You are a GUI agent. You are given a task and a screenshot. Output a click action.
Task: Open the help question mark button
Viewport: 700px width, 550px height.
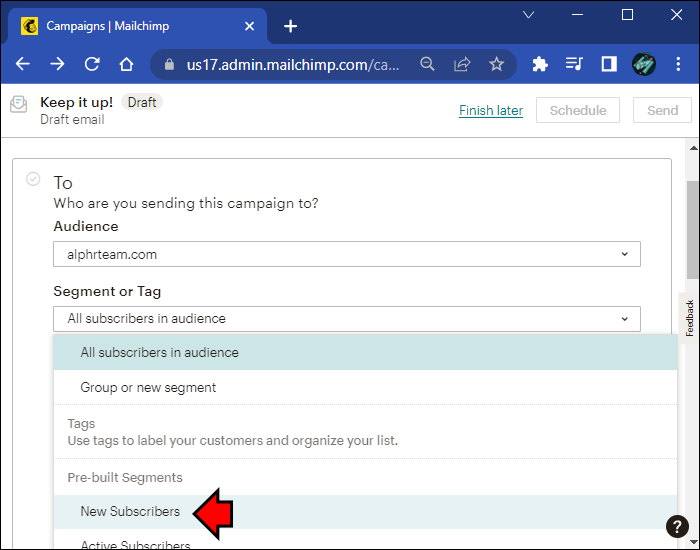click(677, 527)
